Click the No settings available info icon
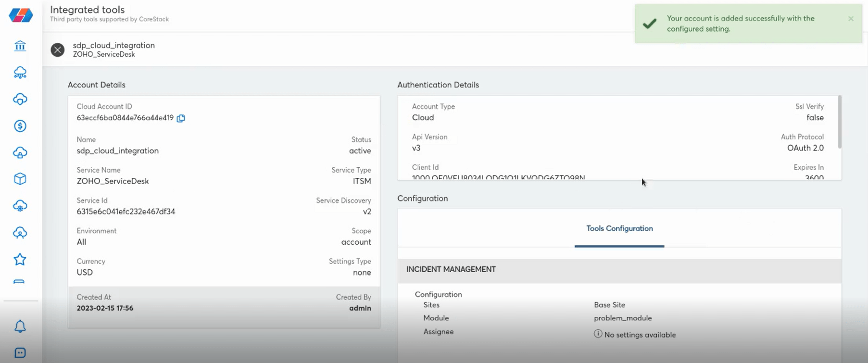This screenshot has width=868, height=363. (x=598, y=334)
